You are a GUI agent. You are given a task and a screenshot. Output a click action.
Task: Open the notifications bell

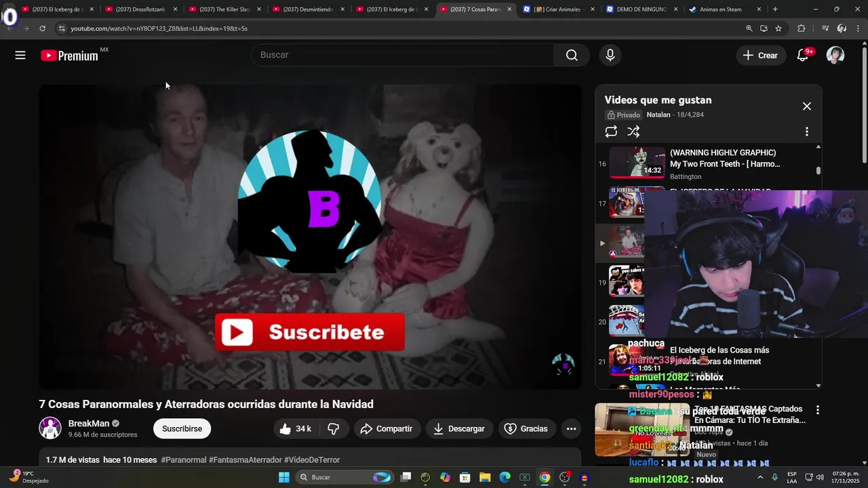[803, 56]
